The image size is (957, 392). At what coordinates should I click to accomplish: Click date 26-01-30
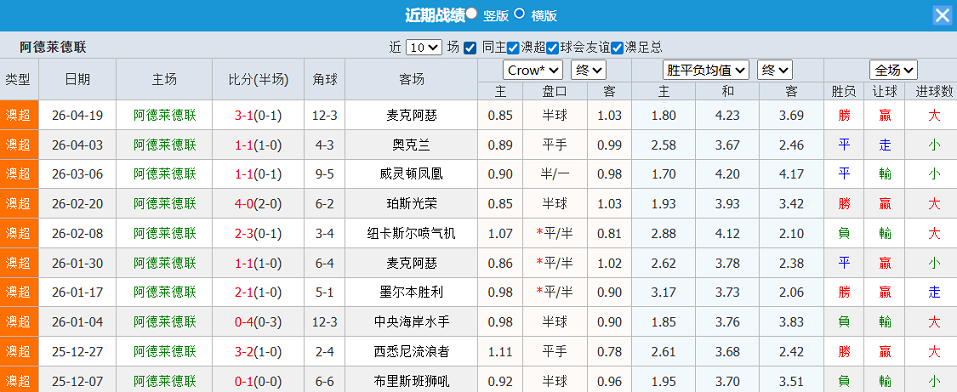78,263
